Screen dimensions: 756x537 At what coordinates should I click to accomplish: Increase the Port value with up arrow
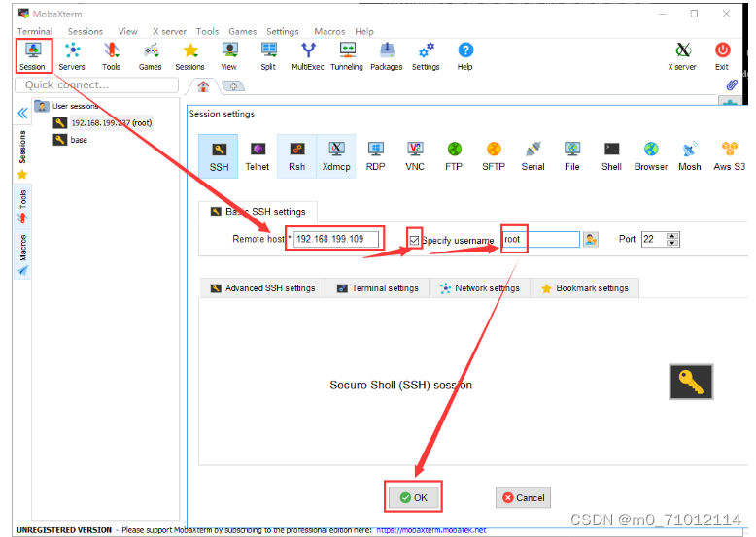pyautogui.click(x=672, y=236)
